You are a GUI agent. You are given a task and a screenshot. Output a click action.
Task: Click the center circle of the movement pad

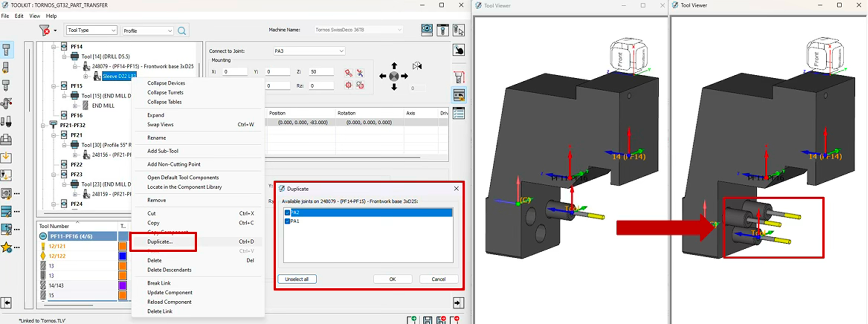coord(394,76)
